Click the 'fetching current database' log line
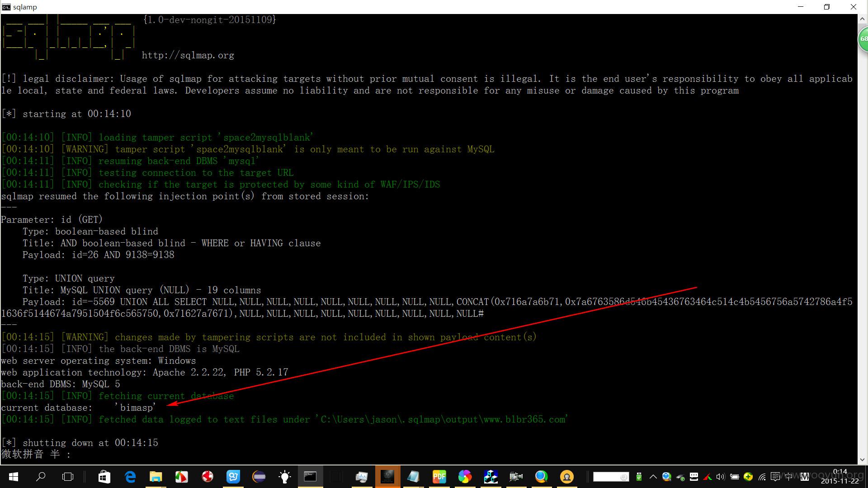868x488 pixels. click(118, 396)
